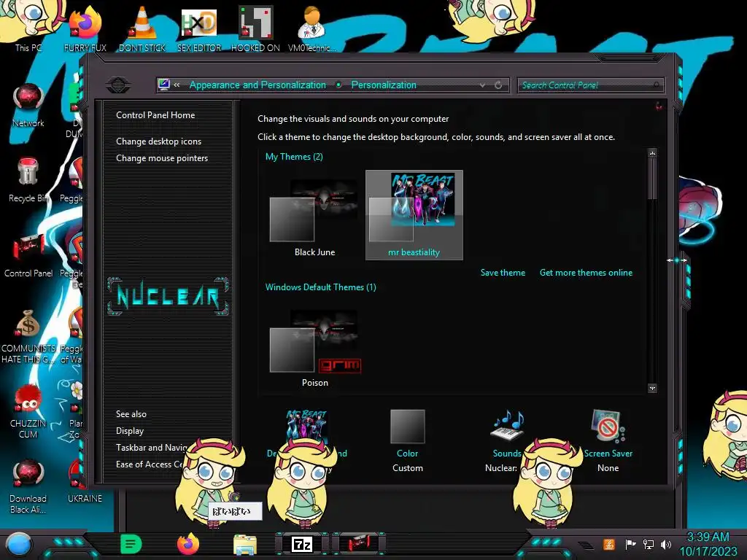Click the taskbar clock and date

708,544
